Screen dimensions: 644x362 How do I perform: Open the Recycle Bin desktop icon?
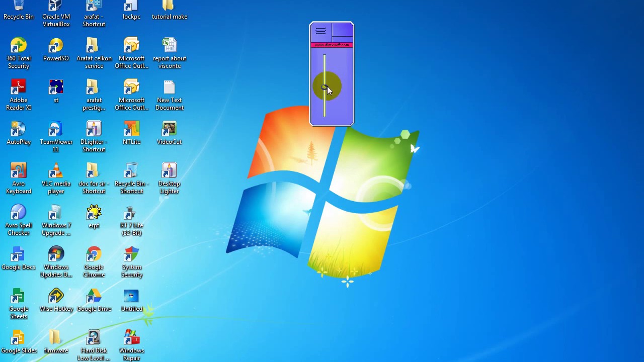point(19,10)
